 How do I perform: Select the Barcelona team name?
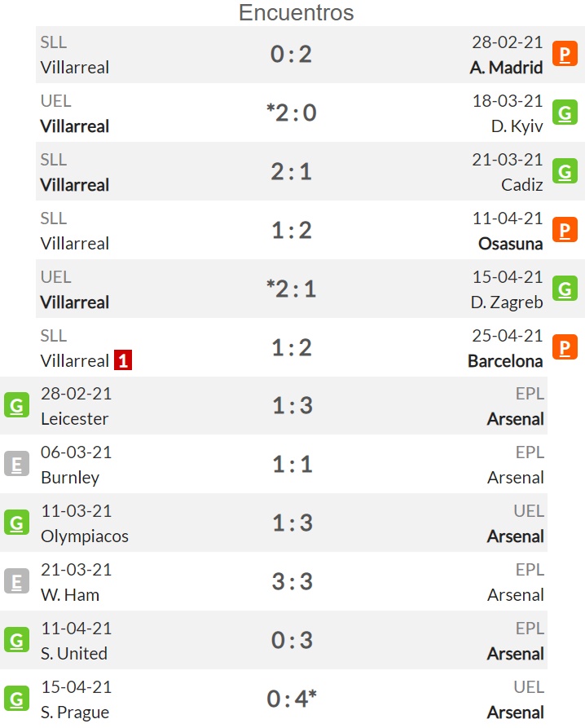[x=505, y=361]
